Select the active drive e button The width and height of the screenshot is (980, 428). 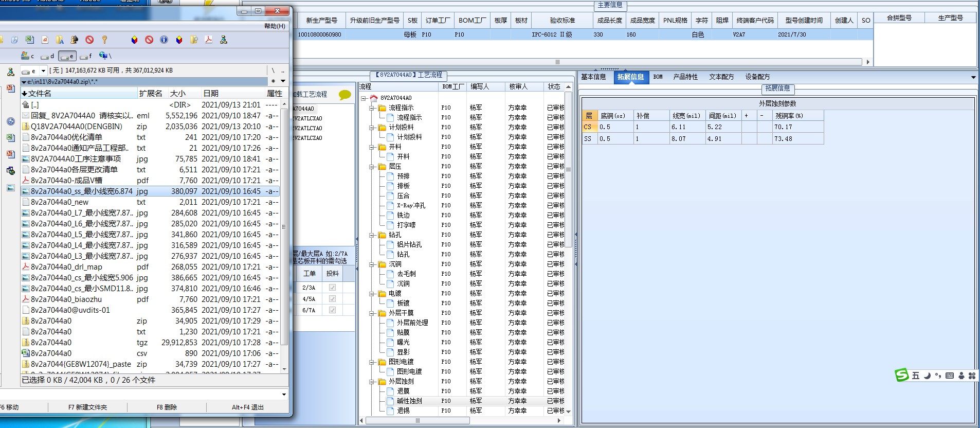coord(67,56)
